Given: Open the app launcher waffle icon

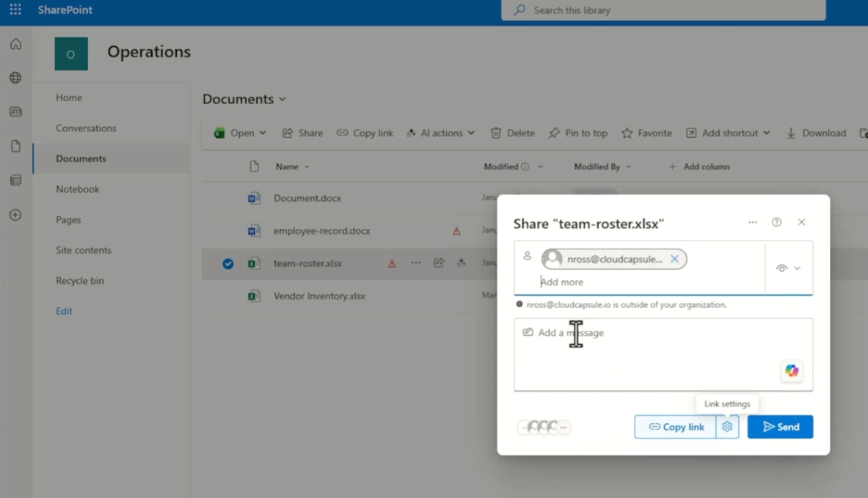Looking at the screenshot, I should 15,10.
